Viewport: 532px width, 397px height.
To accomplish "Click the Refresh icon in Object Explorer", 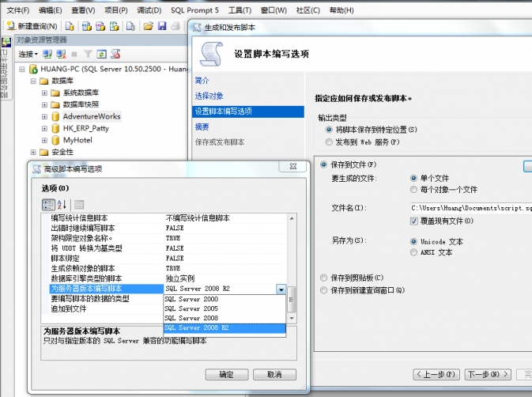I will coord(101,54).
